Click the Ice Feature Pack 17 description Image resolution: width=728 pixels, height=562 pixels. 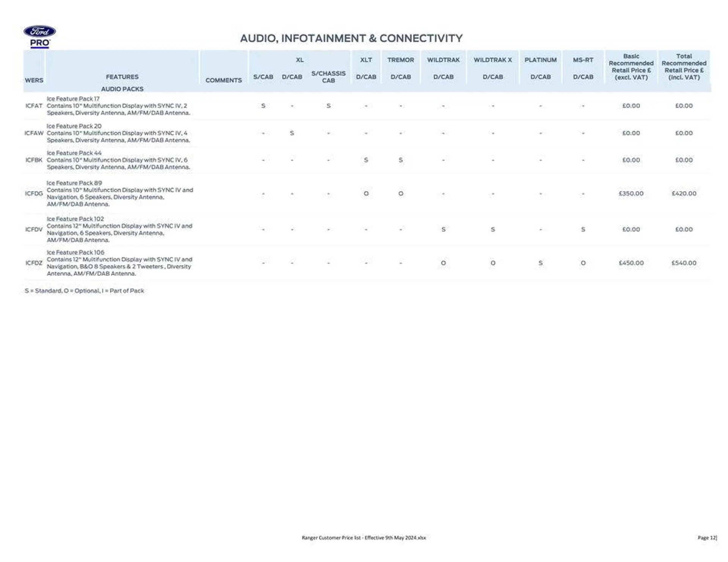[118, 106]
